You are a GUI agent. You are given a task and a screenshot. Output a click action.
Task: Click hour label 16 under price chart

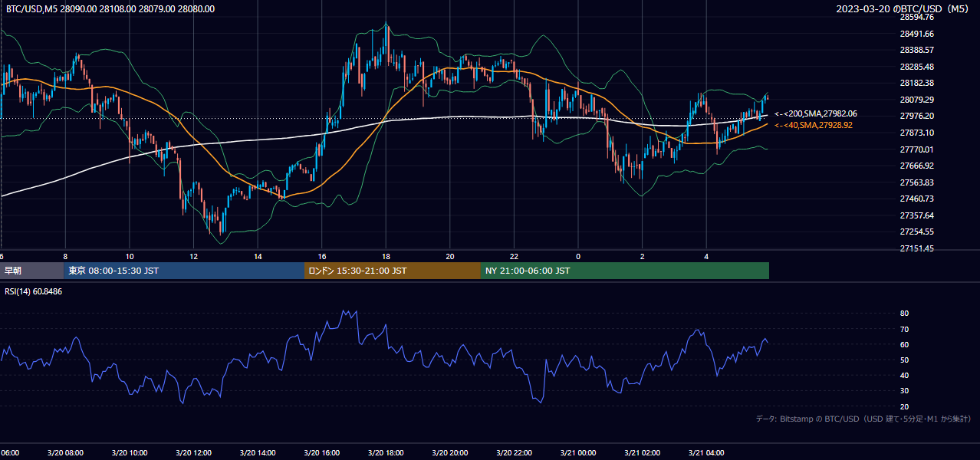click(x=322, y=257)
